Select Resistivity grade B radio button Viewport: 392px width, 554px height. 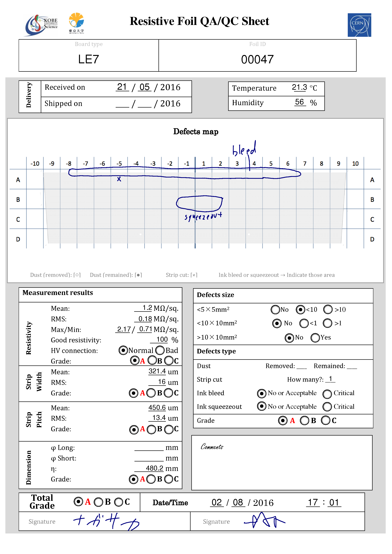[152, 361]
